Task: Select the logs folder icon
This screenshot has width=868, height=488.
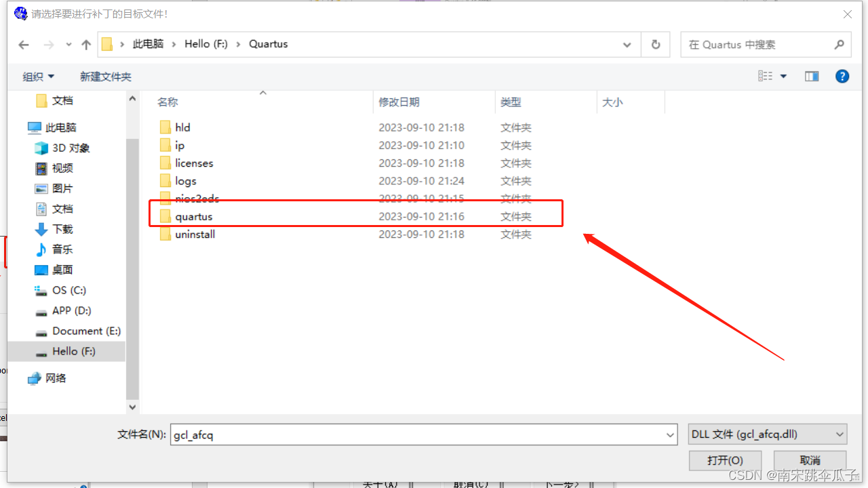Action: [x=165, y=181]
